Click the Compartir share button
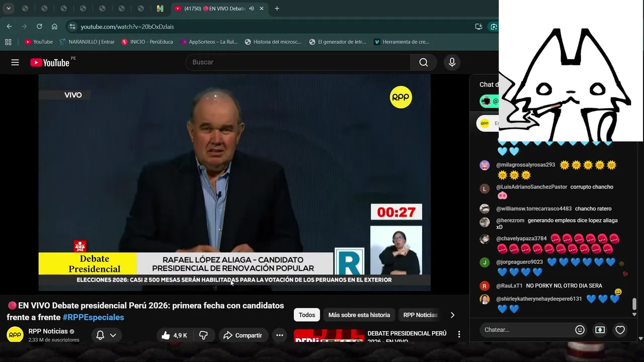Image resolution: width=644 pixels, height=362 pixels. pos(243,335)
